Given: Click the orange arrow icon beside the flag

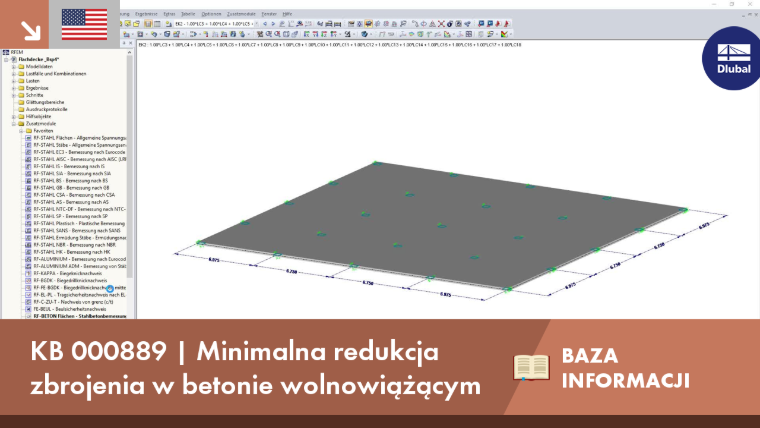Looking at the screenshot, I should click(x=31, y=31).
